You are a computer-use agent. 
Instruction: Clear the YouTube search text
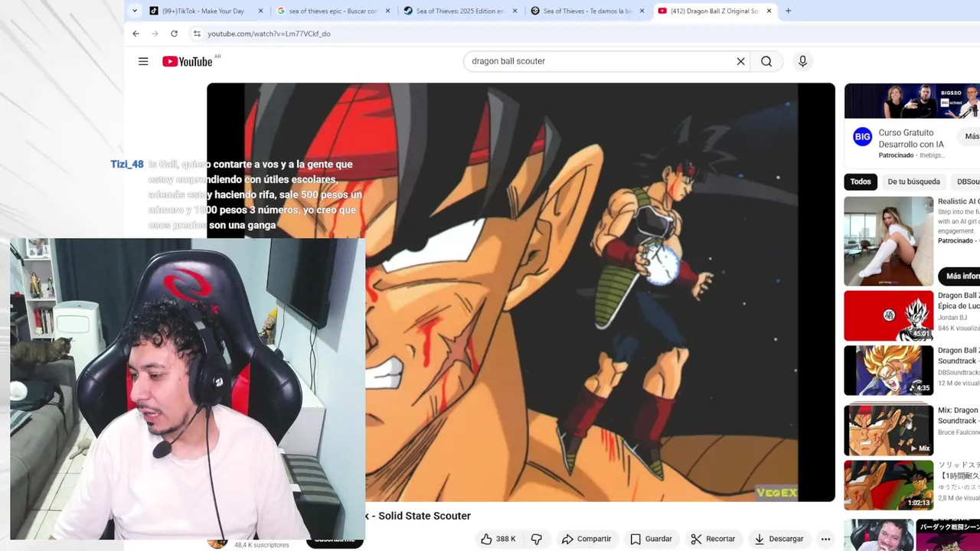point(740,61)
